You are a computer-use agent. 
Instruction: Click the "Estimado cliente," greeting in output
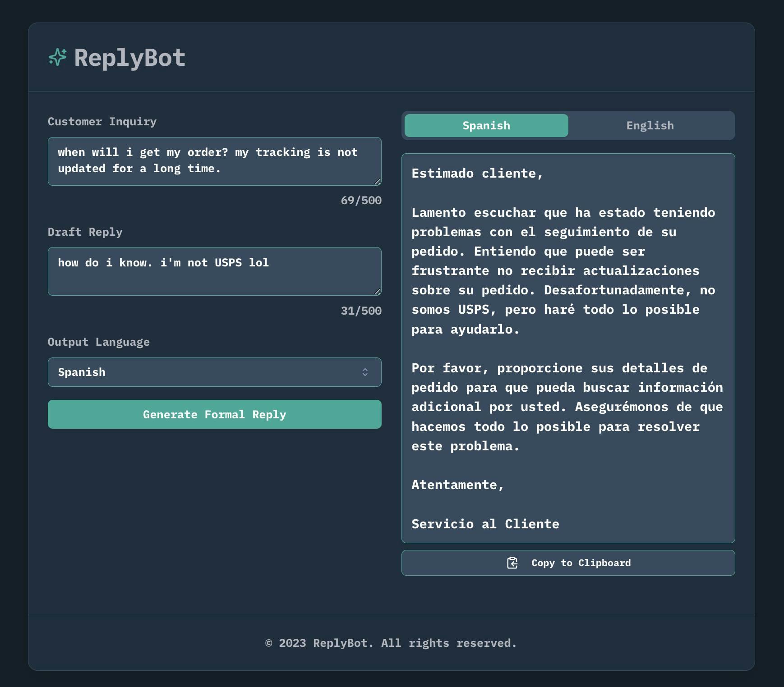pyautogui.click(x=477, y=173)
